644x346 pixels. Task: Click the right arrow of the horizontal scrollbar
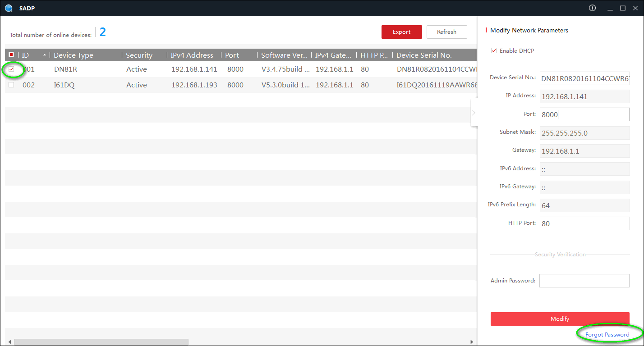pyautogui.click(x=472, y=341)
